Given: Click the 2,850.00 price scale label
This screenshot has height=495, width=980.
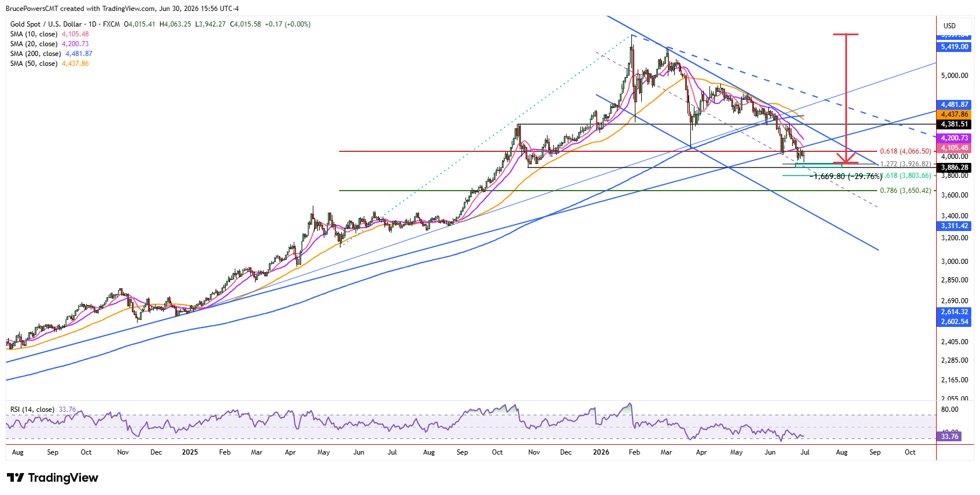Looking at the screenshot, I should click(x=955, y=280).
